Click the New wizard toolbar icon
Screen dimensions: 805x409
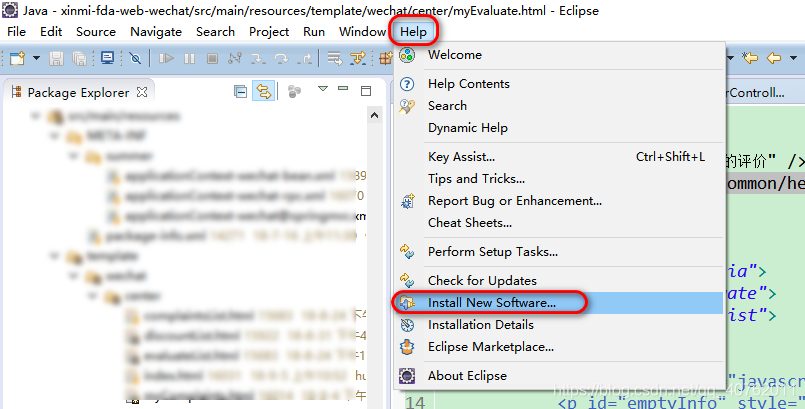click(17, 58)
